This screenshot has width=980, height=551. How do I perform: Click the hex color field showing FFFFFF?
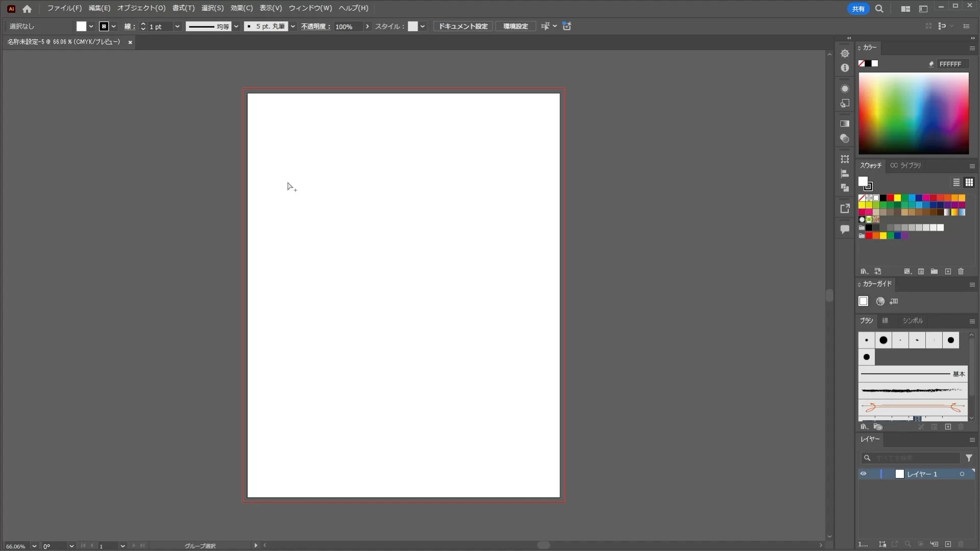coord(953,64)
